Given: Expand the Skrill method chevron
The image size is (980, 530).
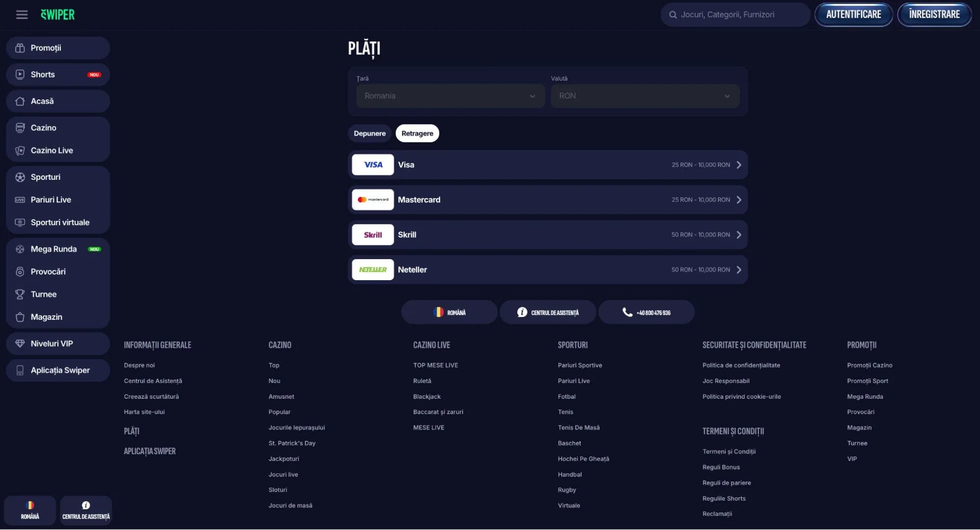Looking at the screenshot, I should coord(739,235).
